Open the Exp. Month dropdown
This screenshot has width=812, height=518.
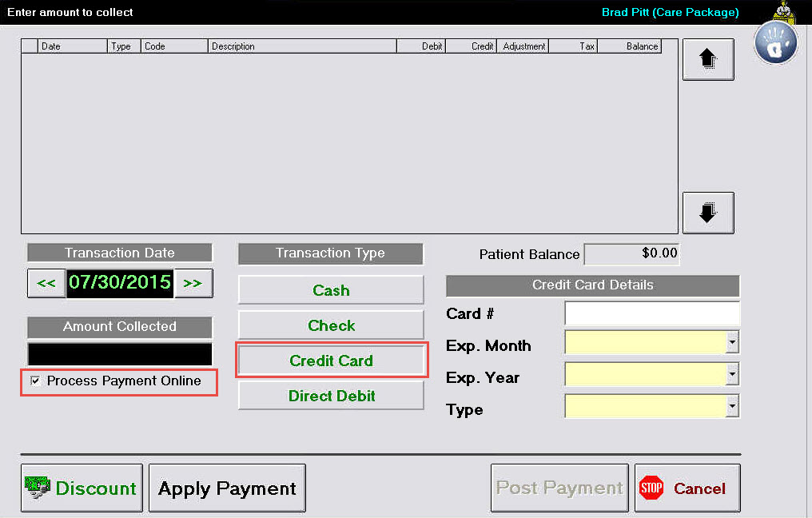coord(732,342)
